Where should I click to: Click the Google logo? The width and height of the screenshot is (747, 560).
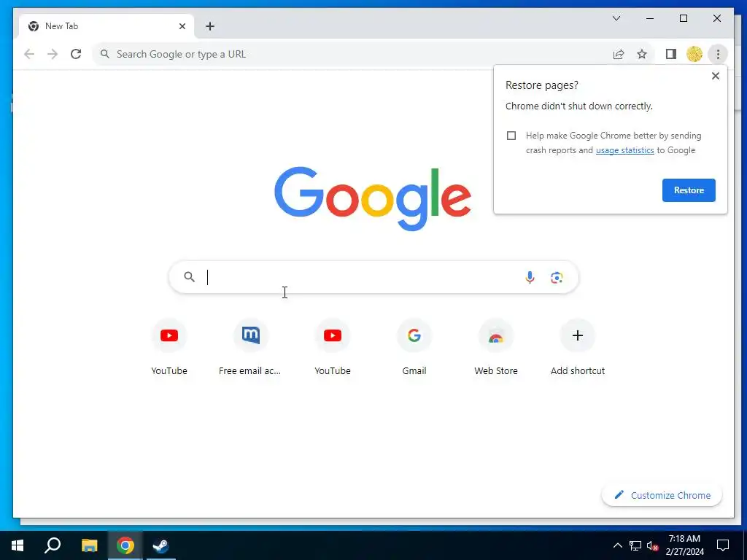pyautogui.click(x=373, y=198)
